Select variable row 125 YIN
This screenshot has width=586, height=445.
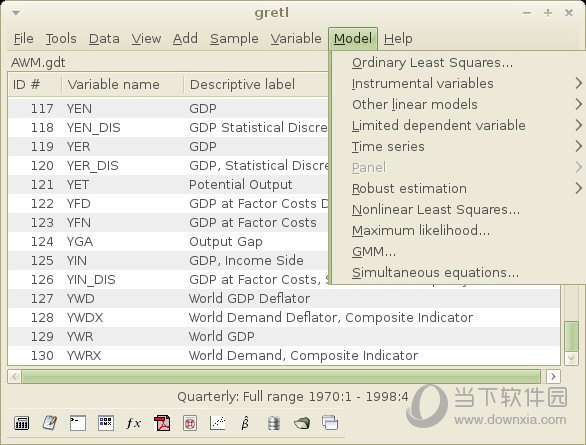tap(168, 260)
